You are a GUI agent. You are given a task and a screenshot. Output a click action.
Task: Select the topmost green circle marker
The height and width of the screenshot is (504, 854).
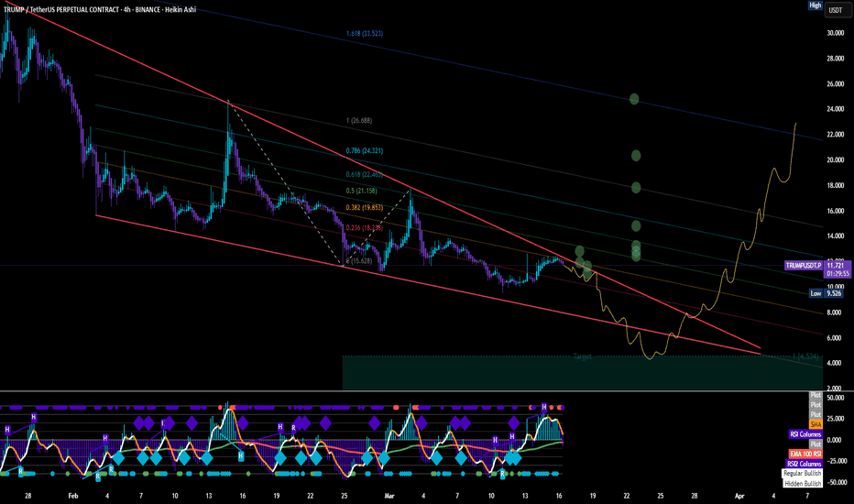click(634, 99)
